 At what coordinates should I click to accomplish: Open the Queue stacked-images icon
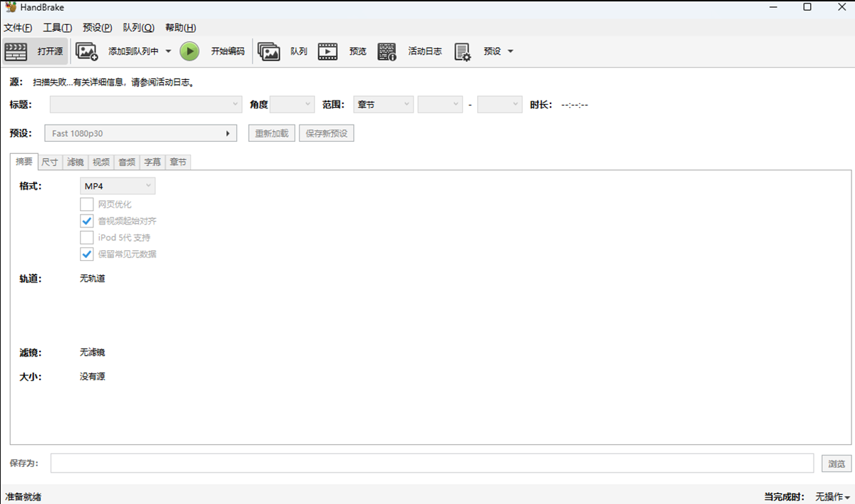[x=269, y=51]
